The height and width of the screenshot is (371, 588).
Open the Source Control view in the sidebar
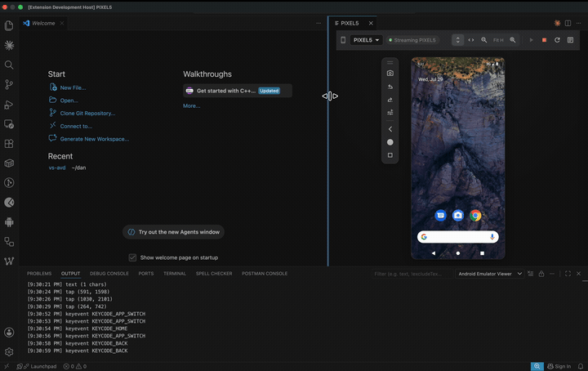pyautogui.click(x=9, y=85)
